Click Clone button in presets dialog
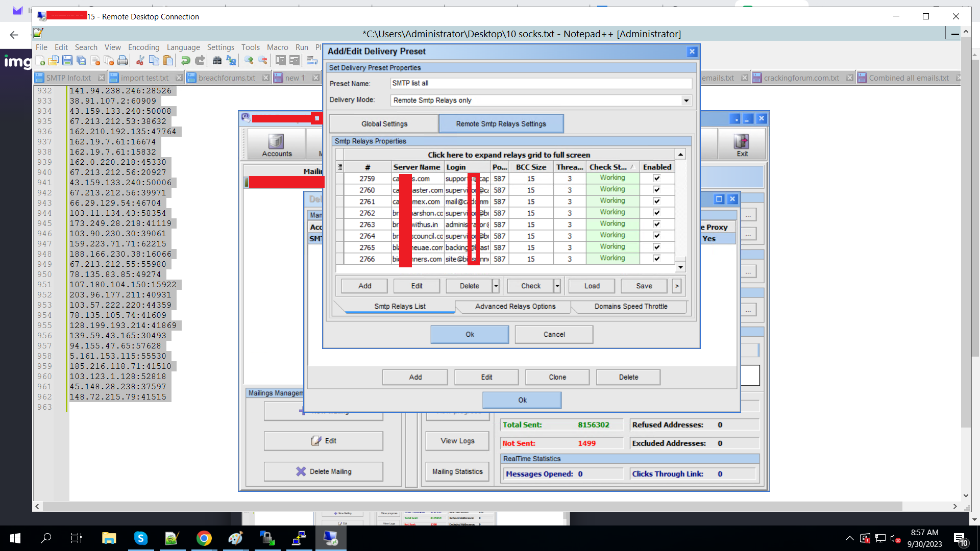 pyautogui.click(x=557, y=378)
